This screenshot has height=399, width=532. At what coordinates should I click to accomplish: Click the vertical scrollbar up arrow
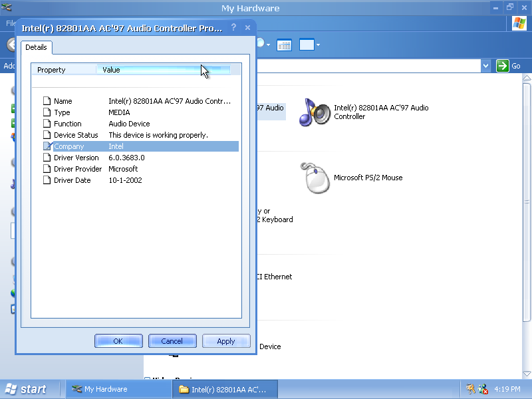click(x=527, y=78)
